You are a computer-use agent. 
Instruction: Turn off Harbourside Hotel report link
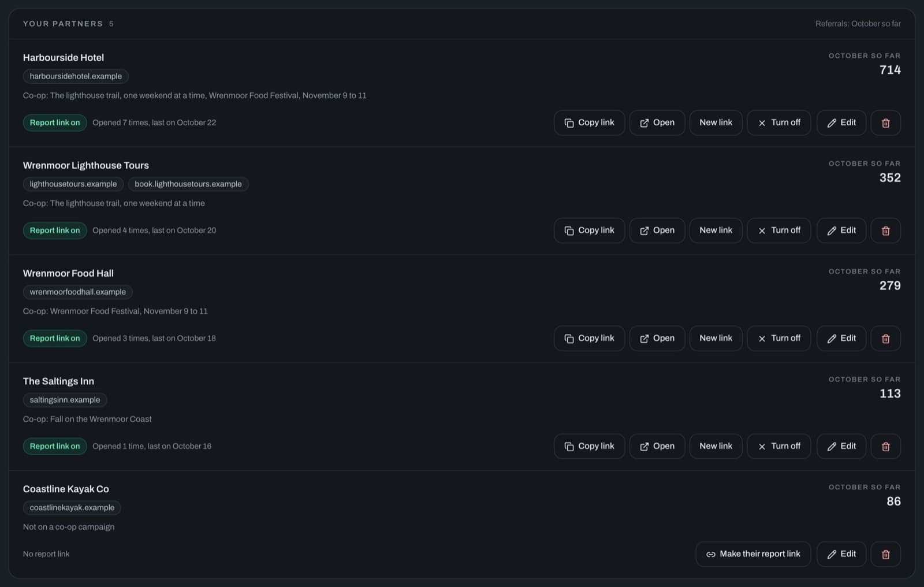(779, 122)
